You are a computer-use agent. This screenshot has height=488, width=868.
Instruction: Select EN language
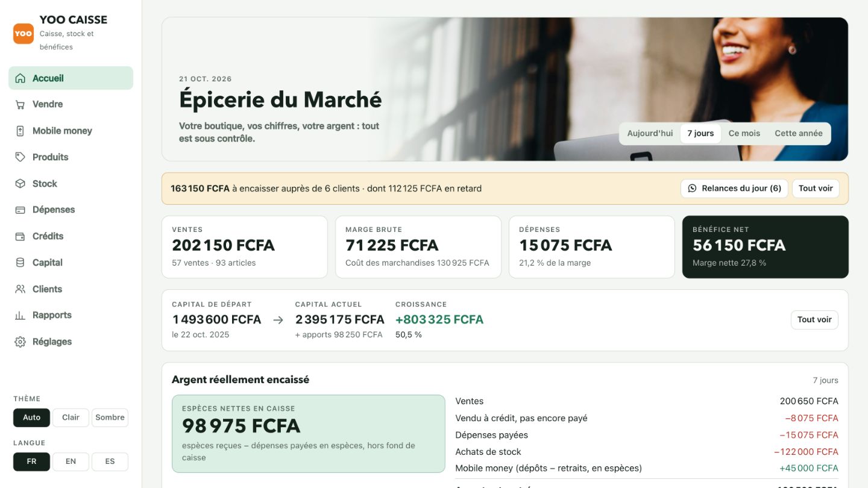71,461
